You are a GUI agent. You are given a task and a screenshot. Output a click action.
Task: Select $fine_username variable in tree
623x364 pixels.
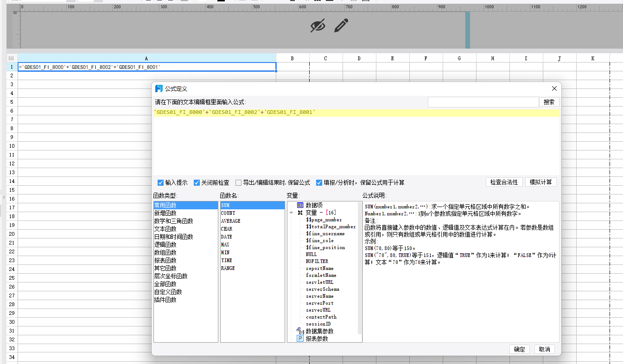[325, 233]
